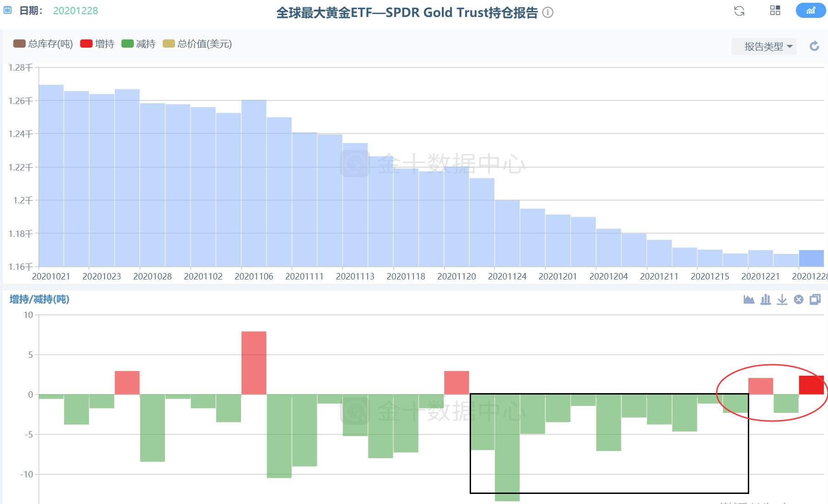Toggle the 总库存(吨) legend series
The height and width of the screenshot is (504, 828).
[43, 44]
